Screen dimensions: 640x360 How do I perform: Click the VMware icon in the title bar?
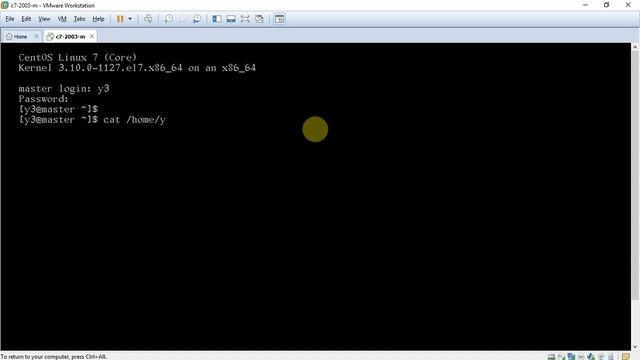[5, 5]
